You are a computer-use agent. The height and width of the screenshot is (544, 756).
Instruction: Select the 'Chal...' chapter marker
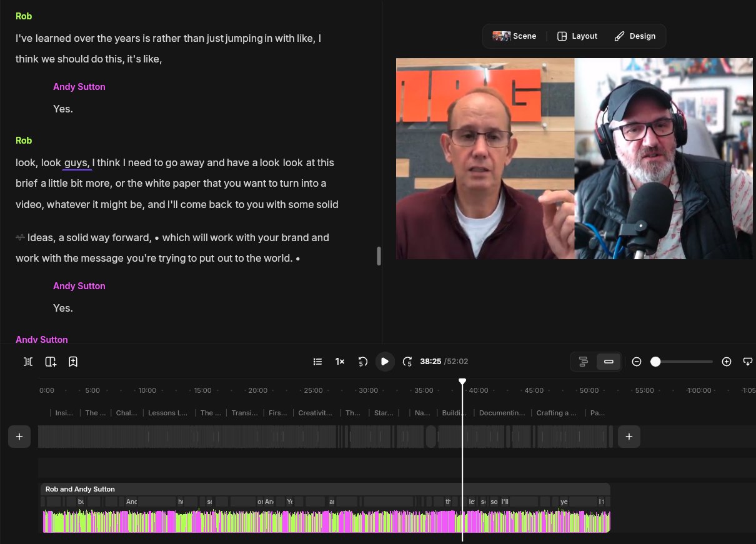[x=126, y=413]
